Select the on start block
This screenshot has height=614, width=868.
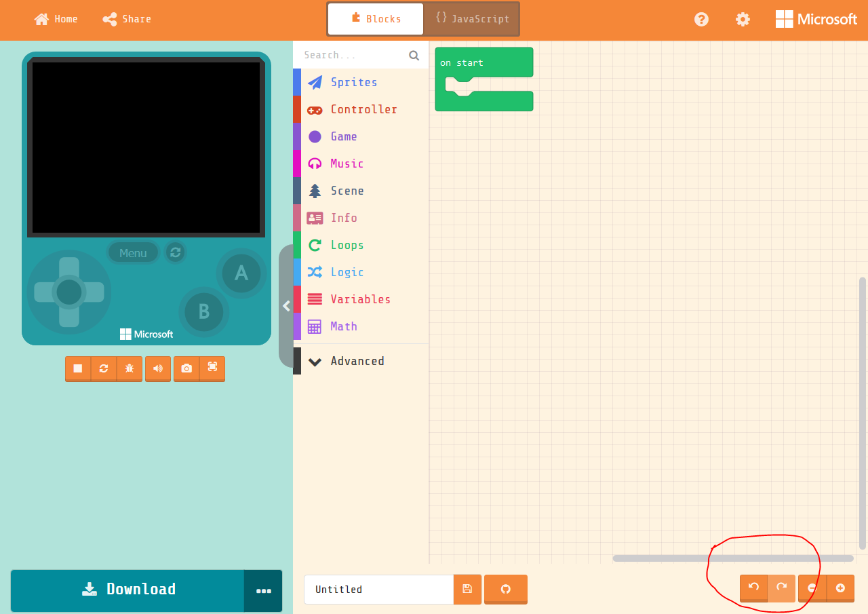coord(484,62)
